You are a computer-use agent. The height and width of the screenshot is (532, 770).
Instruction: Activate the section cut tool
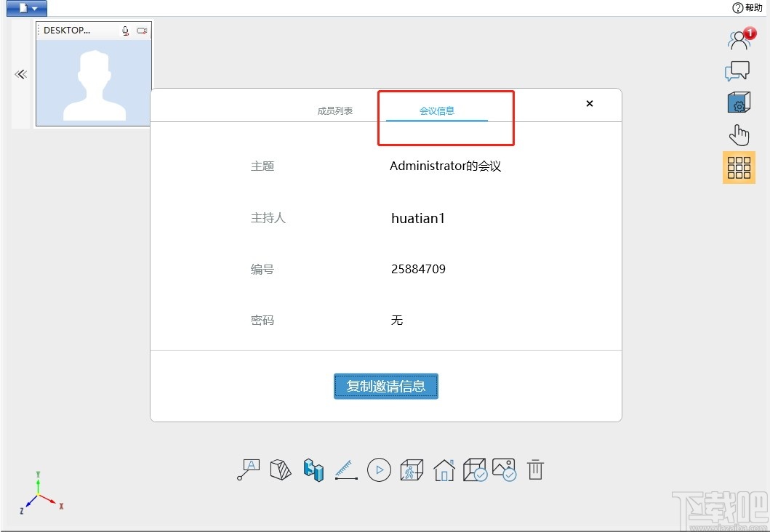281,469
